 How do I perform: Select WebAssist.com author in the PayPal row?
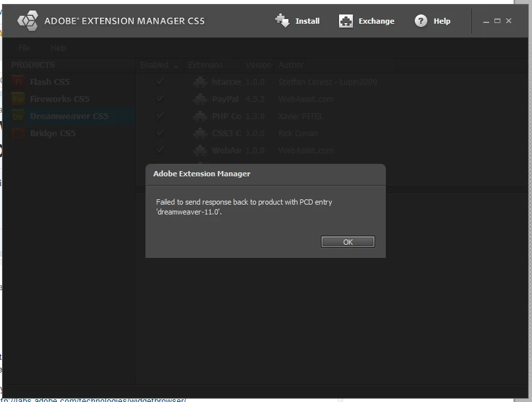[x=306, y=99]
